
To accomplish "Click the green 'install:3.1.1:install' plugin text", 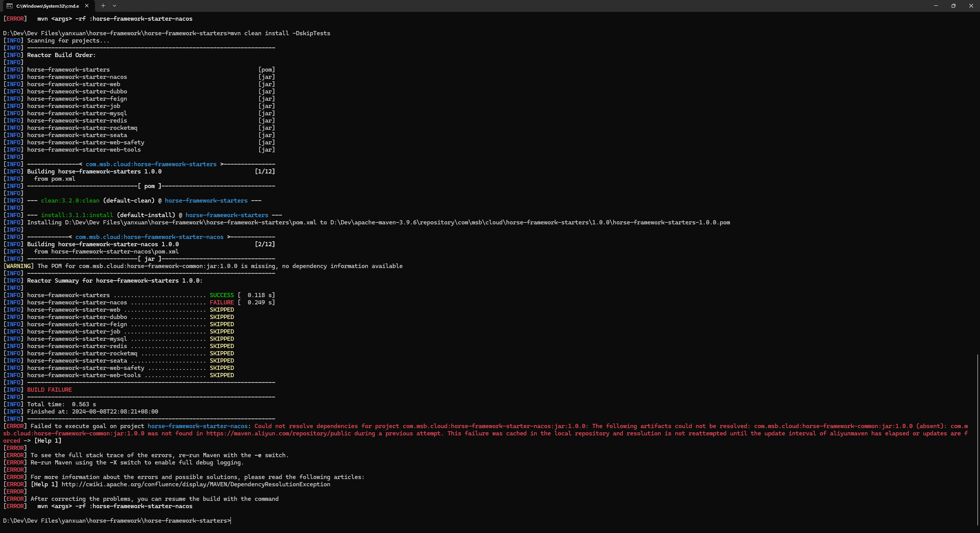I will click(x=77, y=215).
